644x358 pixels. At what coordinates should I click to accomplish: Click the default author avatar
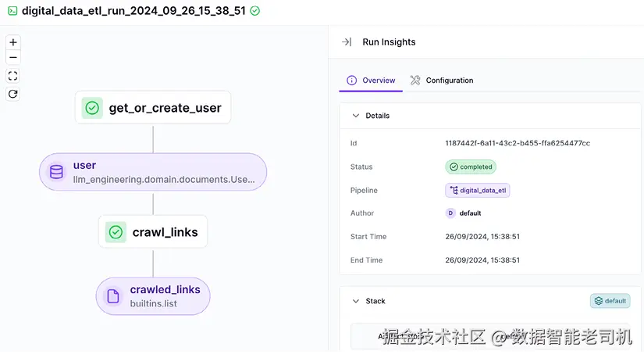tap(450, 213)
